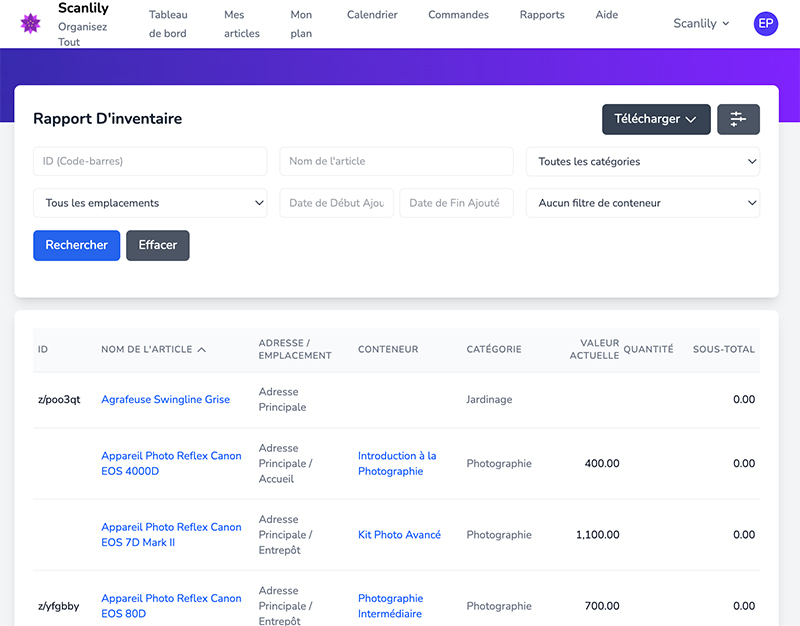
Task: Open Mon plan page
Action: [301, 24]
